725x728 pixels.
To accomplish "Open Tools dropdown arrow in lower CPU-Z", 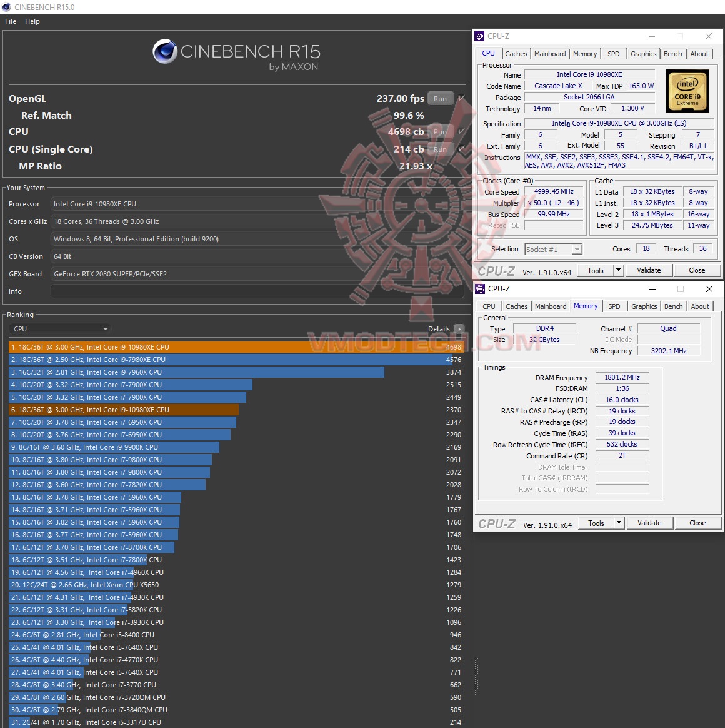I will [x=619, y=523].
